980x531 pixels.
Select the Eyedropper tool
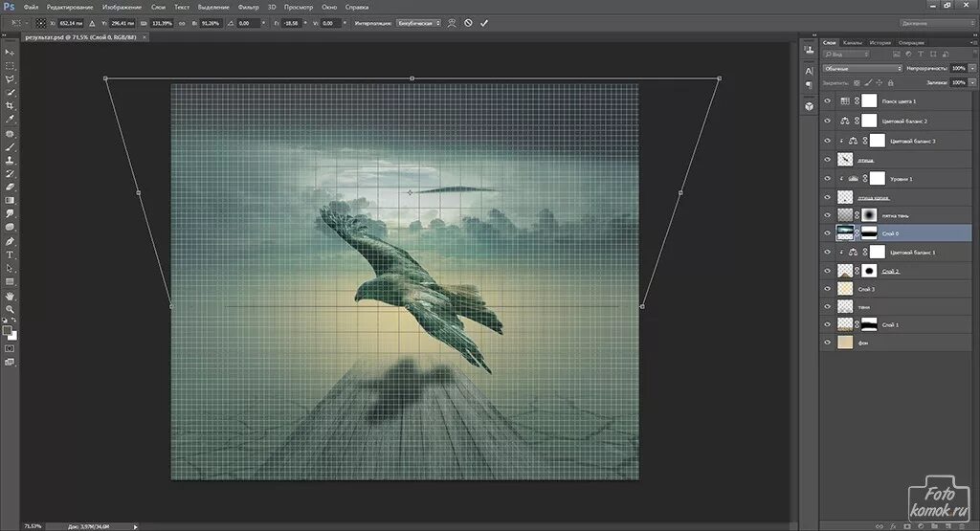pos(10,120)
